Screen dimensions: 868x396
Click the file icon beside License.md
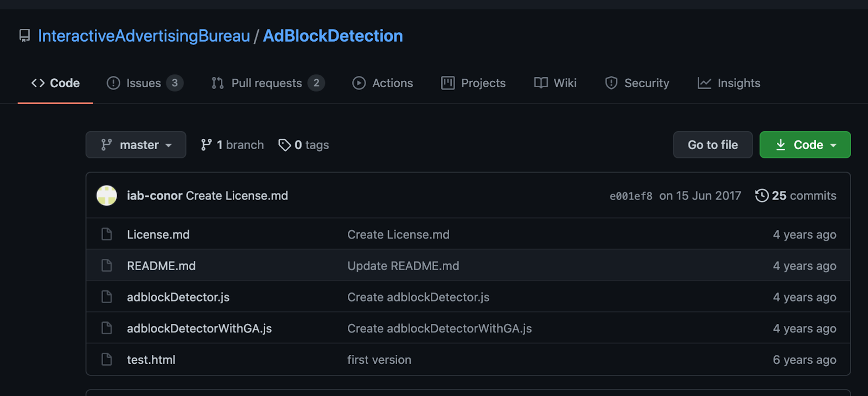pyautogui.click(x=107, y=234)
